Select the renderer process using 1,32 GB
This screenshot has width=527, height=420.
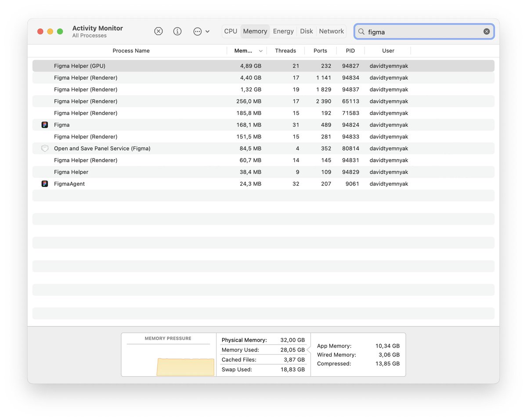coord(263,90)
